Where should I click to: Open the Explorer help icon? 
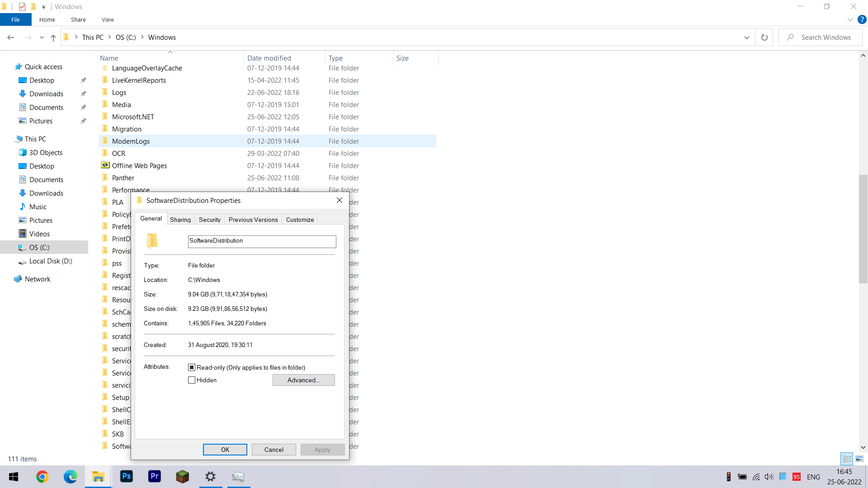862,19
